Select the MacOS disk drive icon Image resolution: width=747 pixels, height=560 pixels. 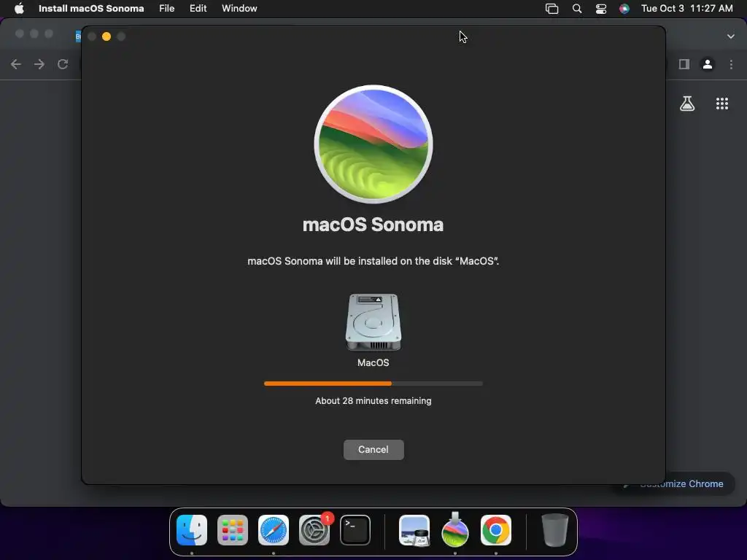pos(373,322)
